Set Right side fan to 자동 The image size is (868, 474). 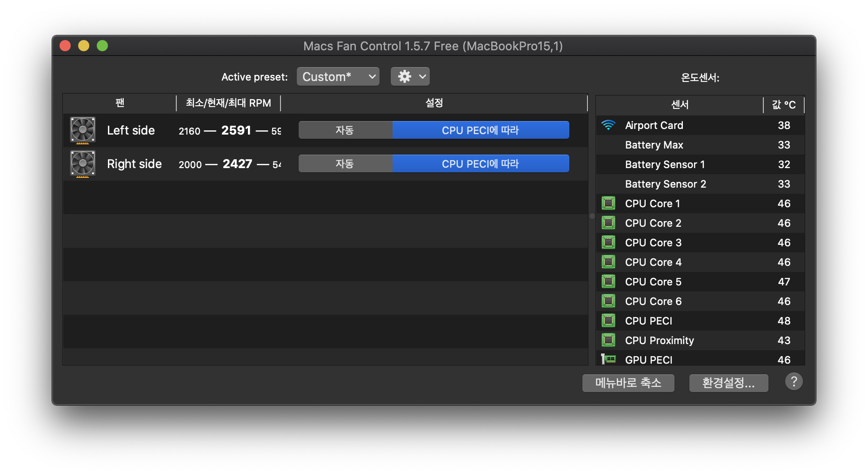click(x=345, y=163)
